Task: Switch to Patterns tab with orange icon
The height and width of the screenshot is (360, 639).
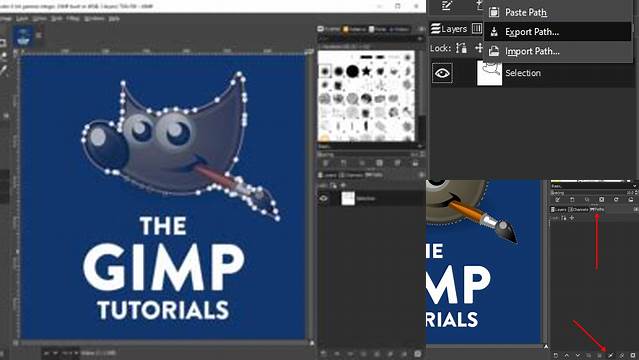Action: click(x=354, y=29)
